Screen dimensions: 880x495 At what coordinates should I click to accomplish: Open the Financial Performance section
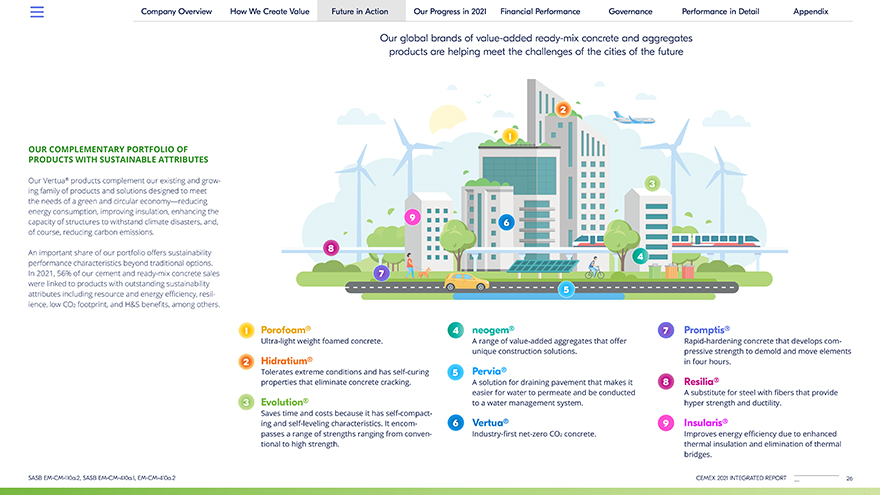(x=540, y=12)
